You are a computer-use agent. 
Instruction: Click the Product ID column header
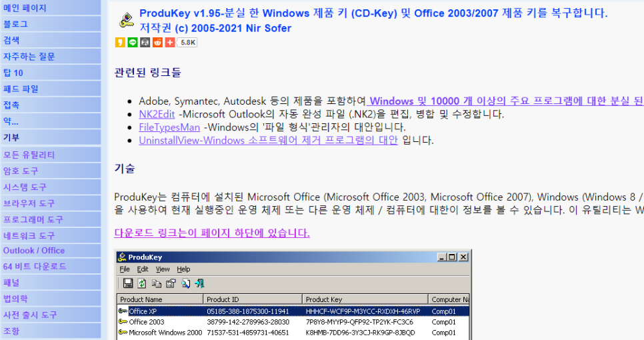click(x=253, y=299)
